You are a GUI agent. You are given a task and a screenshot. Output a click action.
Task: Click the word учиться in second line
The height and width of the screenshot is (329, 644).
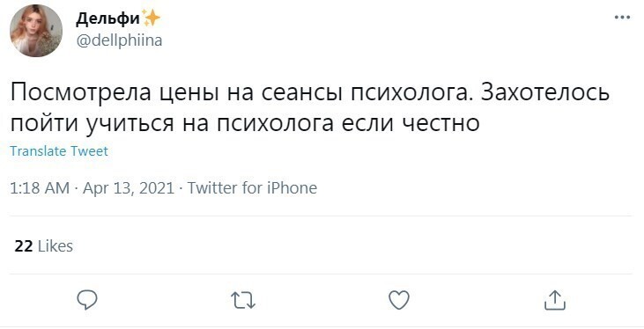tap(130, 124)
